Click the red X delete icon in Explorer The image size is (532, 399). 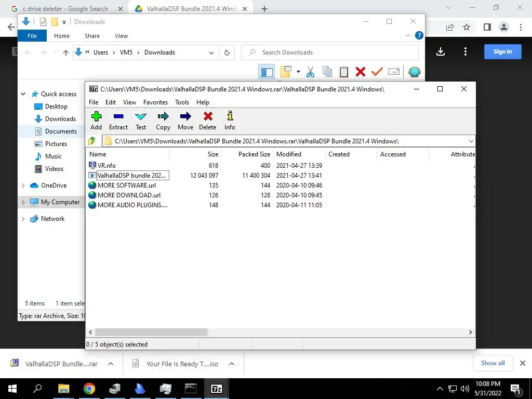pos(361,72)
